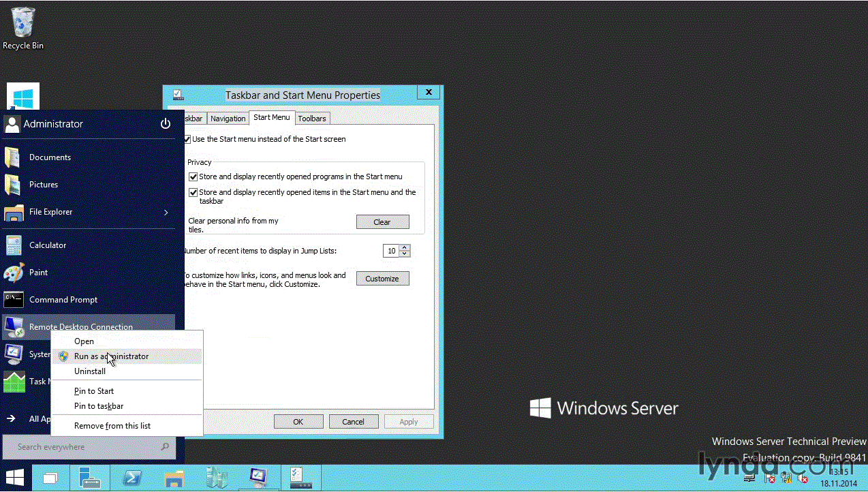The image size is (868, 492).
Task: Click the Customize button
Action: [x=382, y=279]
